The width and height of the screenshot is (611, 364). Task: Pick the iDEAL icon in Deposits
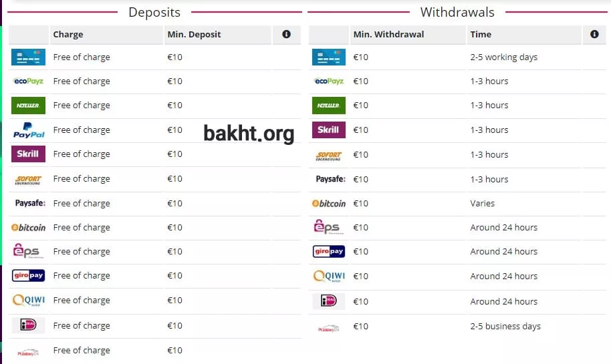pos(28,325)
